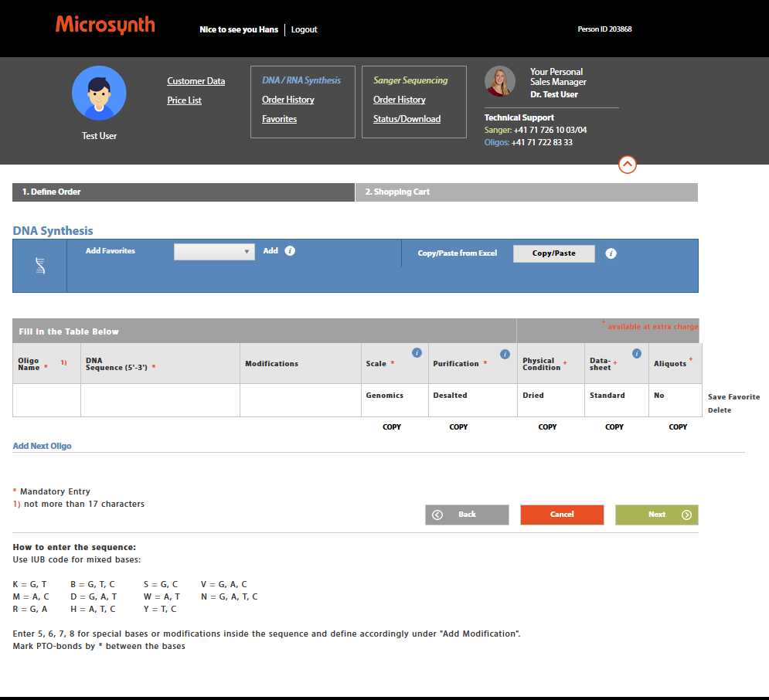The width and height of the screenshot is (769, 700).
Task: Open the Desalted purification selector
Action: (x=471, y=396)
